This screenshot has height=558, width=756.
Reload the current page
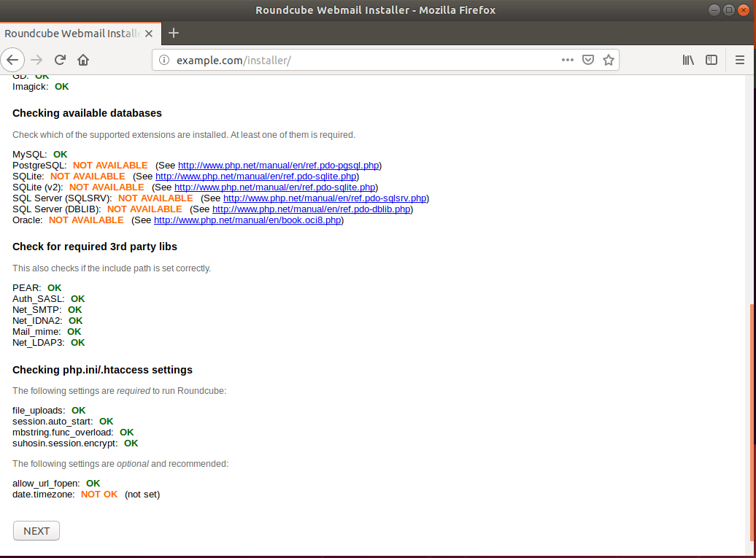(60, 60)
